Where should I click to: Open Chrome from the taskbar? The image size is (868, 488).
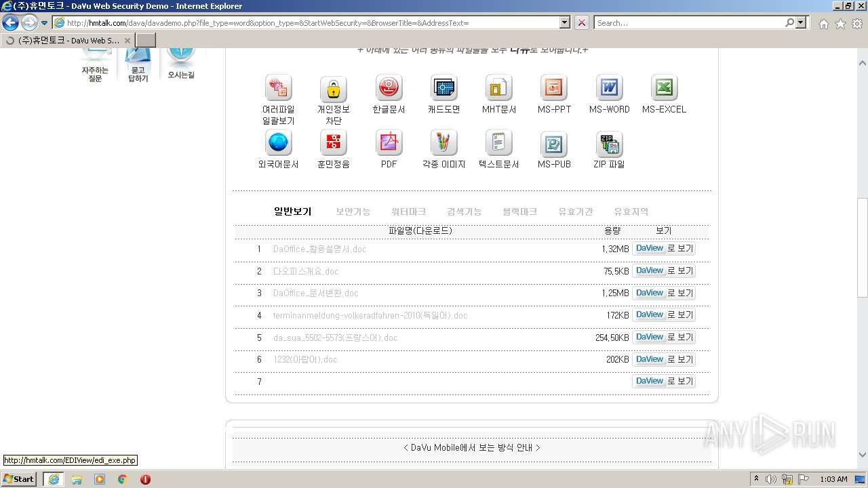pos(123,479)
